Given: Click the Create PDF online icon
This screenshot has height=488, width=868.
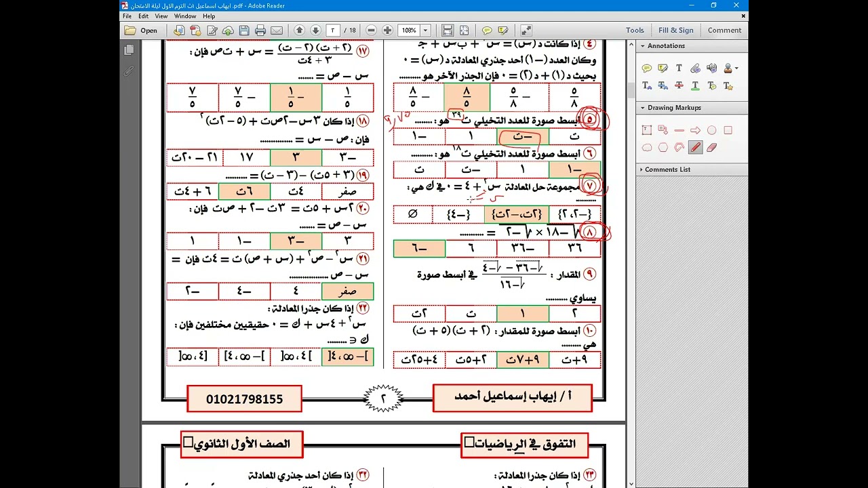Looking at the screenshot, I should point(179,30).
